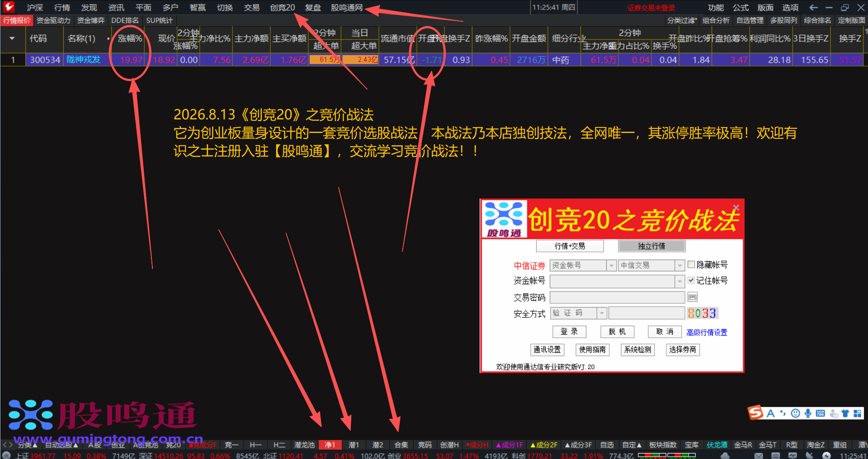Open the 沪深 menu
The image size is (868, 459).
35,8
